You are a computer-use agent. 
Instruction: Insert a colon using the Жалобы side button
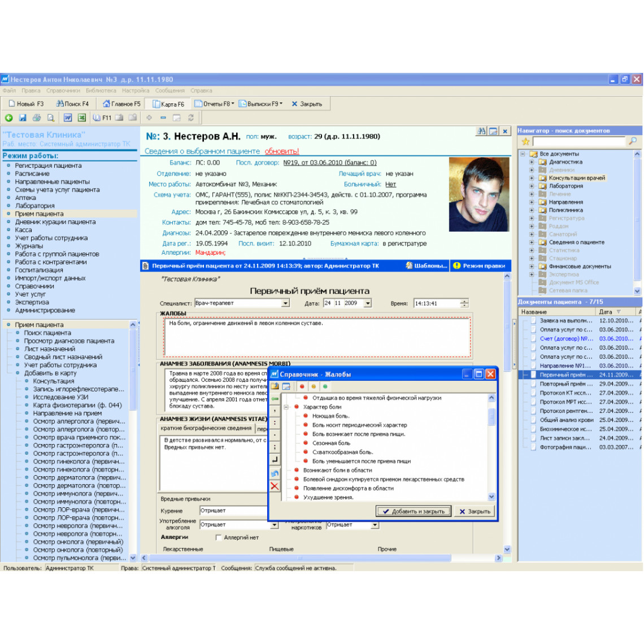275,423
